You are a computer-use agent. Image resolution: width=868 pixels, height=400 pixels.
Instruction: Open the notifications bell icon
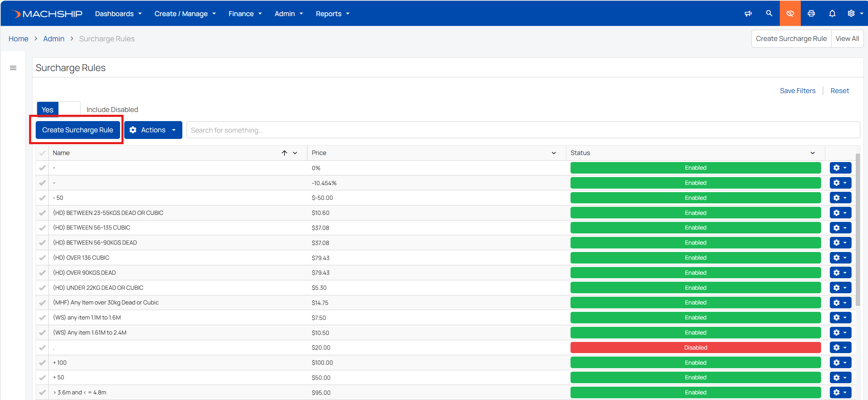pyautogui.click(x=832, y=14)
